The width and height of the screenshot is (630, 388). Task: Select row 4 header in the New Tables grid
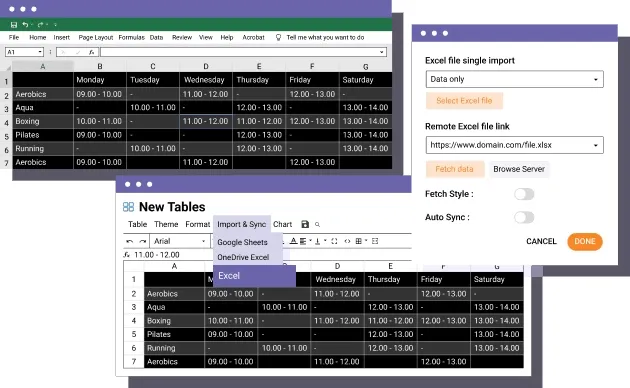[x=134, y=321]
